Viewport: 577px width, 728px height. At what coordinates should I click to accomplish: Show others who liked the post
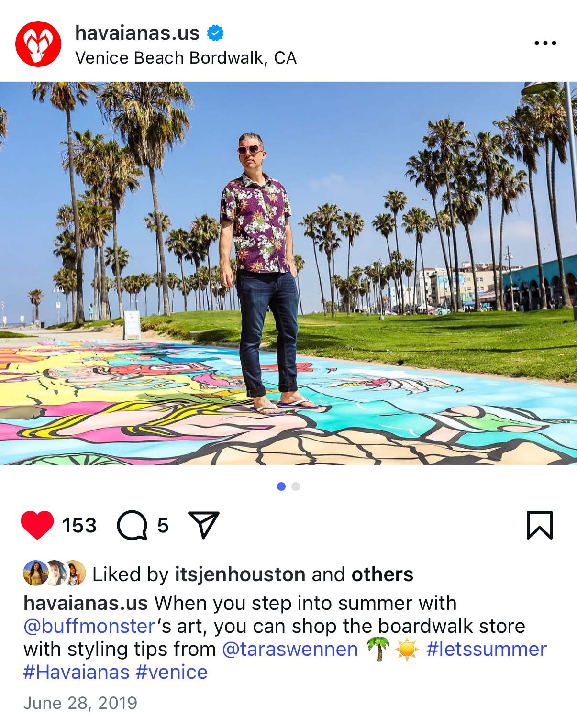click(382, 574)
